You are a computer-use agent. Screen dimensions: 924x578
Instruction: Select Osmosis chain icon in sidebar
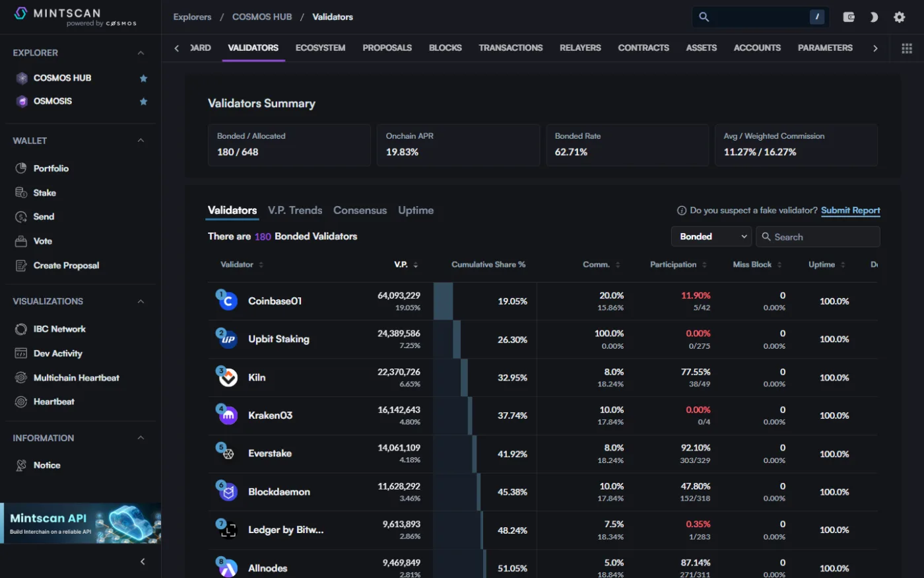(x=22, y=101)
